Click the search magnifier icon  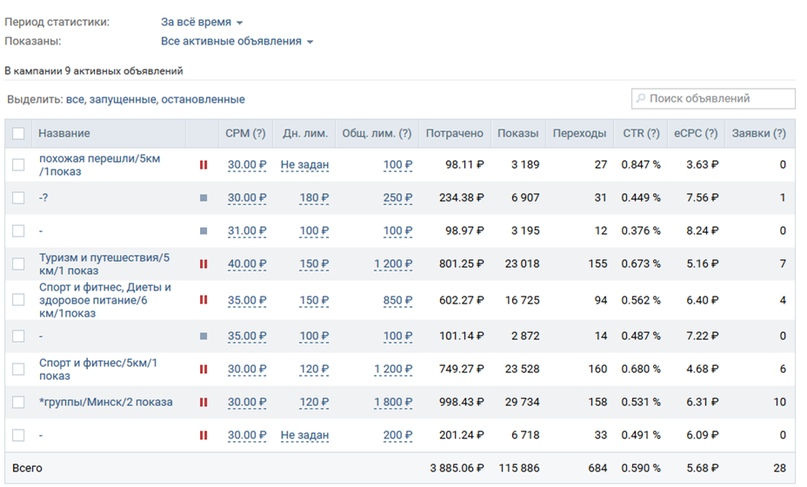tap(640, 99)
